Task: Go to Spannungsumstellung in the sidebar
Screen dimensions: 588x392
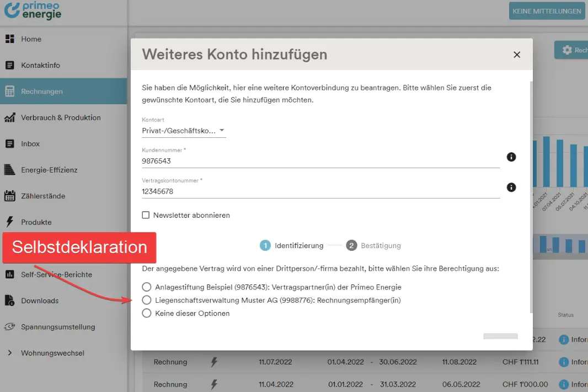Action: pyautogui.click(x=58, y=327)
